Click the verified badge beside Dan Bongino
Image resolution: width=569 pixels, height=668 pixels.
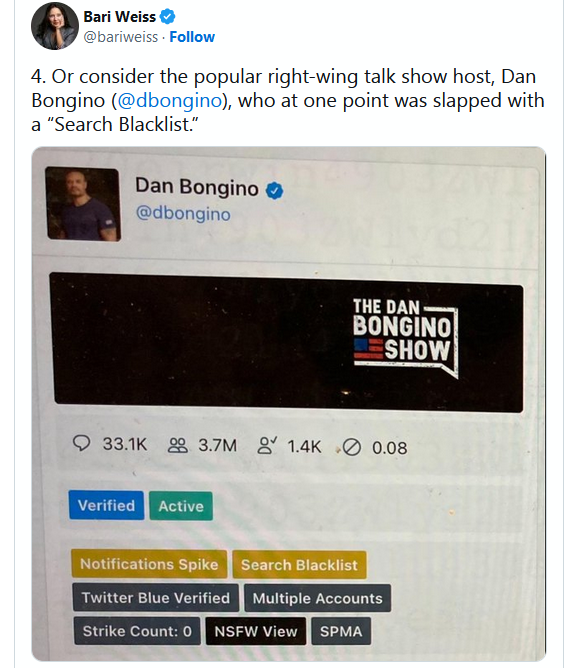[x=275, y=190]
